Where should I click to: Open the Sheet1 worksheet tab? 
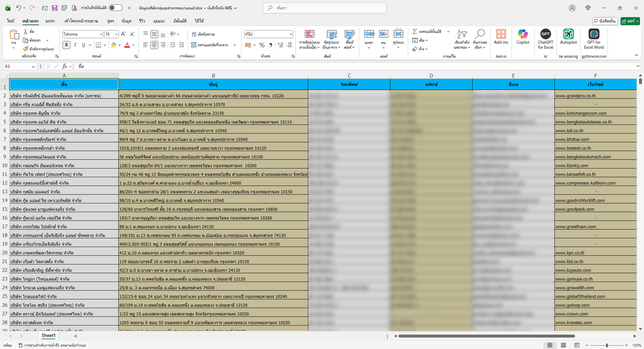tap(48, 336)
